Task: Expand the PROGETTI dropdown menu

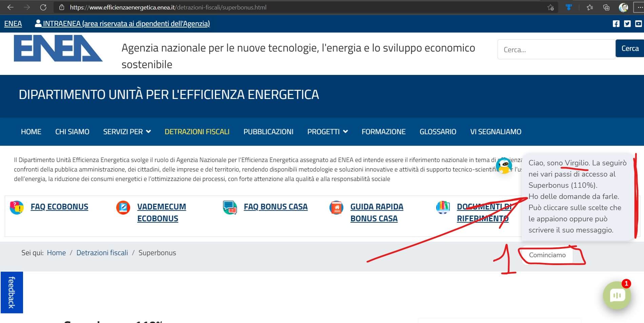Action: pyautogui.click(x=327, y=132)
